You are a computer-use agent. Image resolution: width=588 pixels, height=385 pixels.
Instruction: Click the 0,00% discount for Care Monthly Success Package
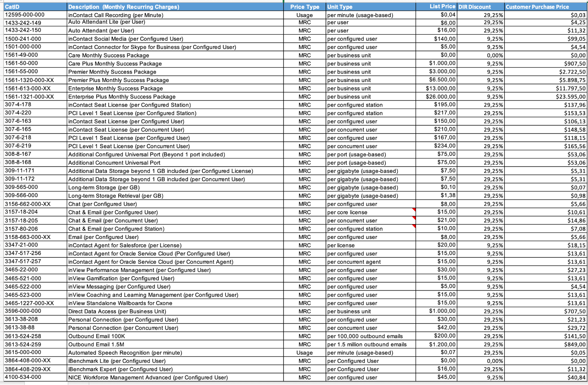click(x=480, y=55)
